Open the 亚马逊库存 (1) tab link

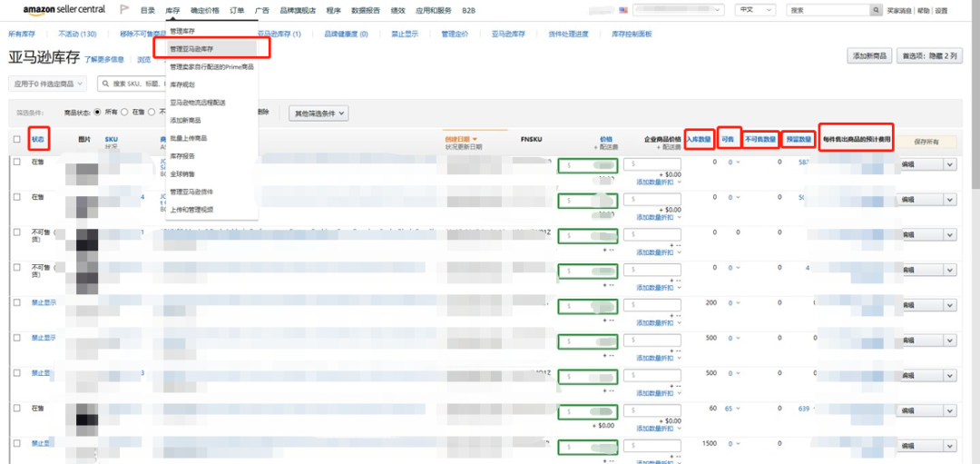[279, 34]
